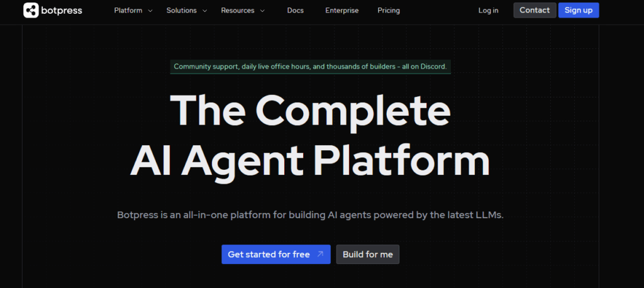The height and width of the screenshot is (288, 644).
Task: Click the blue Sign up button
Action: [578, 10]
